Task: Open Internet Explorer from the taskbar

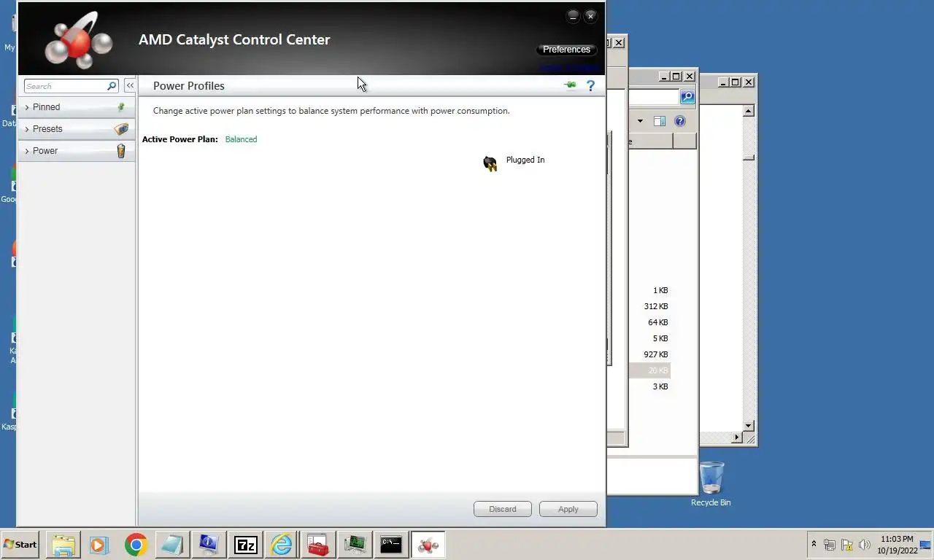Action: click(282, 545)
